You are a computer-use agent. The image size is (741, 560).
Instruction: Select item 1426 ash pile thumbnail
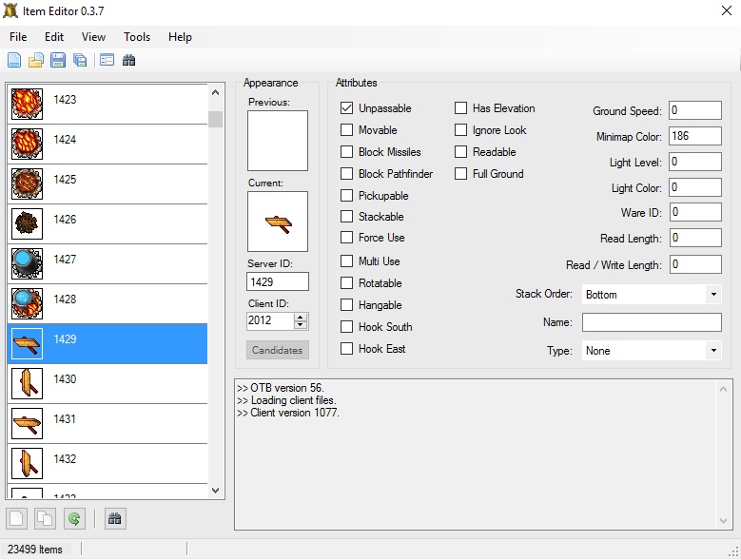tap(27, 223)
